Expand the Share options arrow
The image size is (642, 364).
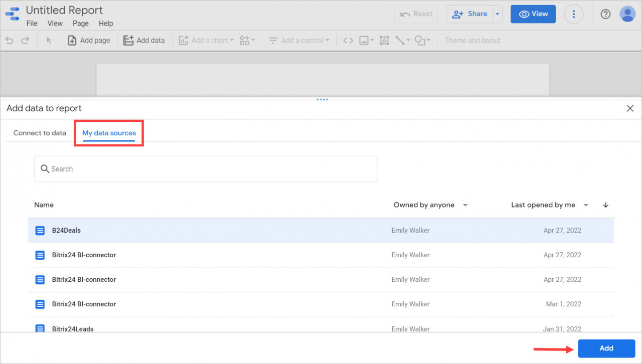pos(498,14)
